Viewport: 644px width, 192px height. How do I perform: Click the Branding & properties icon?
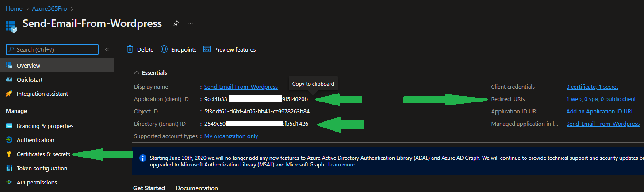click(9, 126)
